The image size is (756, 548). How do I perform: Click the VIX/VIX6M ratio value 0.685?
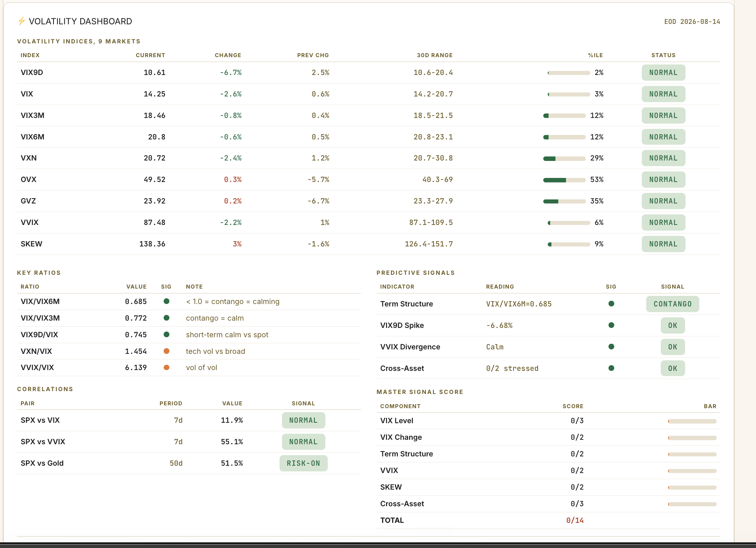(x=136, y=302)
